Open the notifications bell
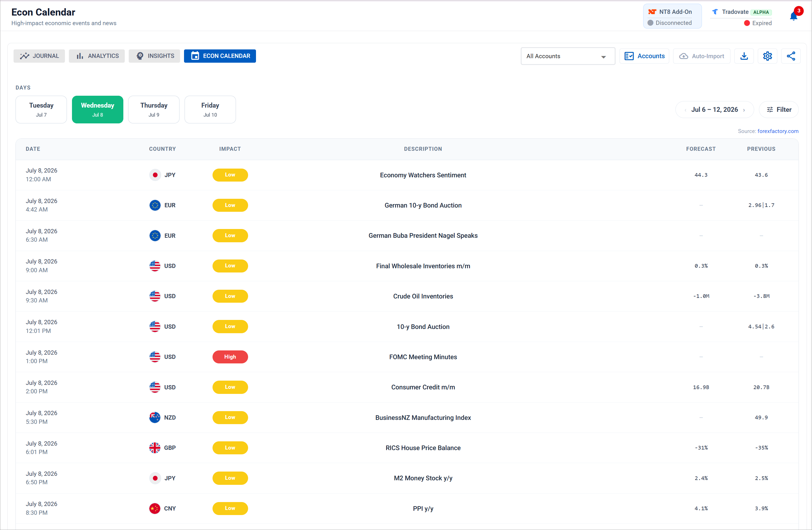The width and height of the screenshot is (812, 530). tap(794, 16)
